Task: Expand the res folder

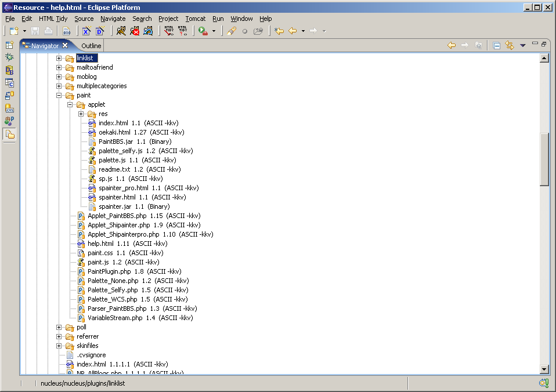Action: click(81, 114)
